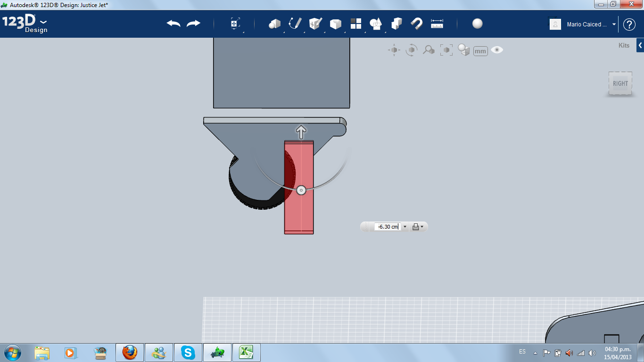Open the Sketch tools menu
This screenshot has height=362, width=644.
[295, 24]
